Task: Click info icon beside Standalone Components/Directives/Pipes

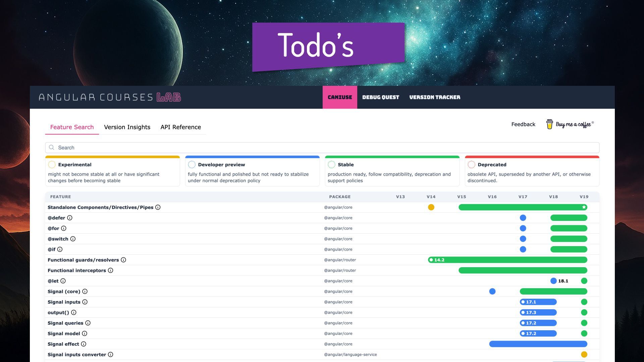Action: coord(158,207)
